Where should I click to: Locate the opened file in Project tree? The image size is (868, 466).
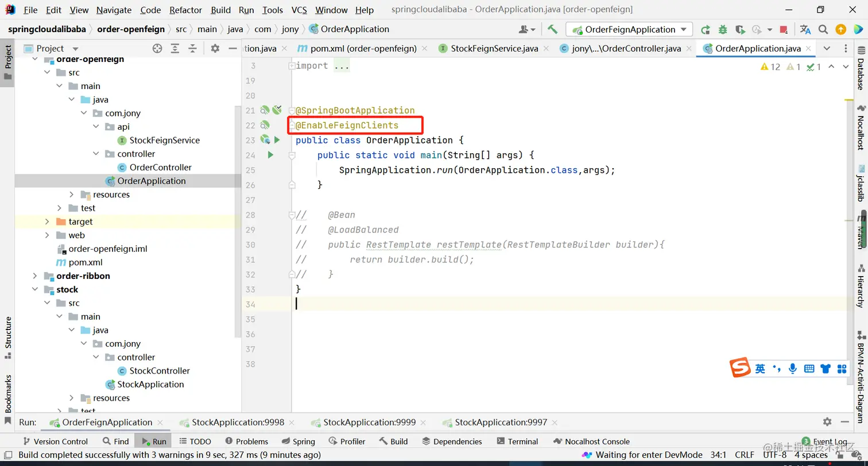coord(157,49)
